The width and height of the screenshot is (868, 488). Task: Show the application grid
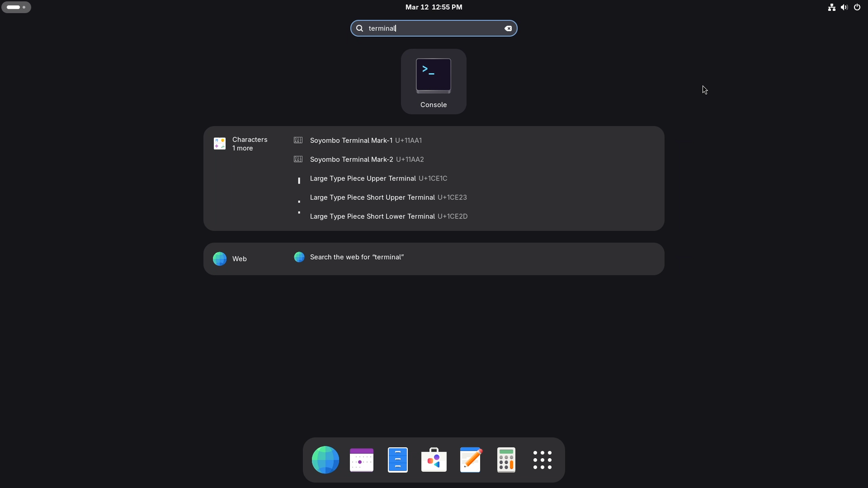[x=542, y=459]
